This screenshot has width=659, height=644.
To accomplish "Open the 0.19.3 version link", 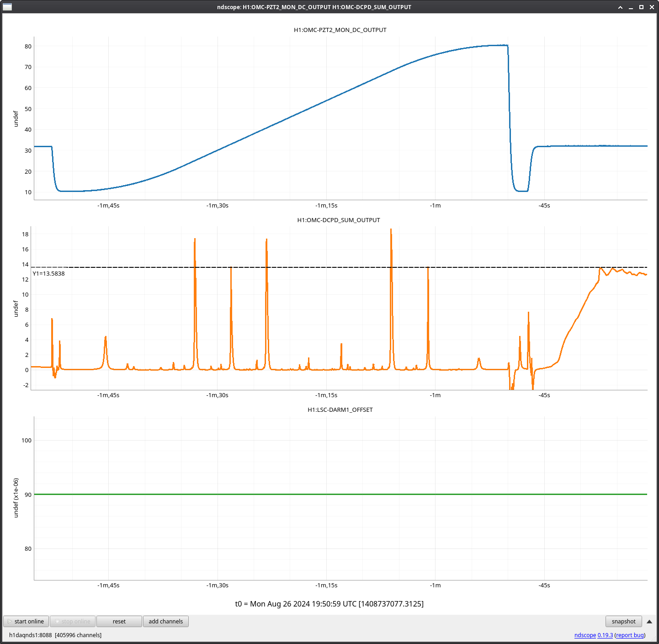I will coord(605,635).
